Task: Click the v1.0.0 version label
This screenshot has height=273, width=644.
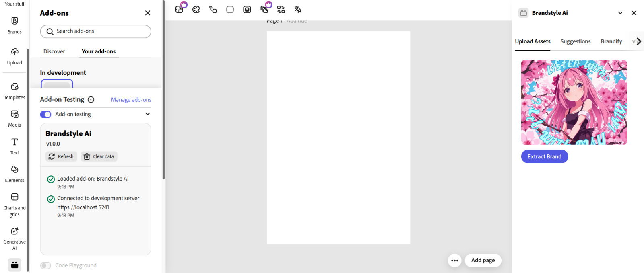Action: tap(53, 144)
